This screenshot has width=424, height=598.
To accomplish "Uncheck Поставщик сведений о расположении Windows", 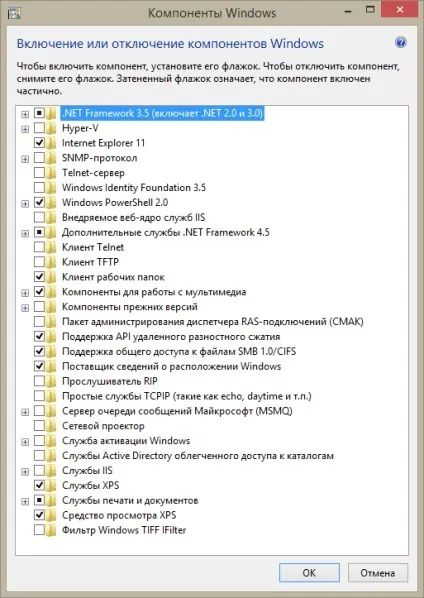I will coord(39,366).
